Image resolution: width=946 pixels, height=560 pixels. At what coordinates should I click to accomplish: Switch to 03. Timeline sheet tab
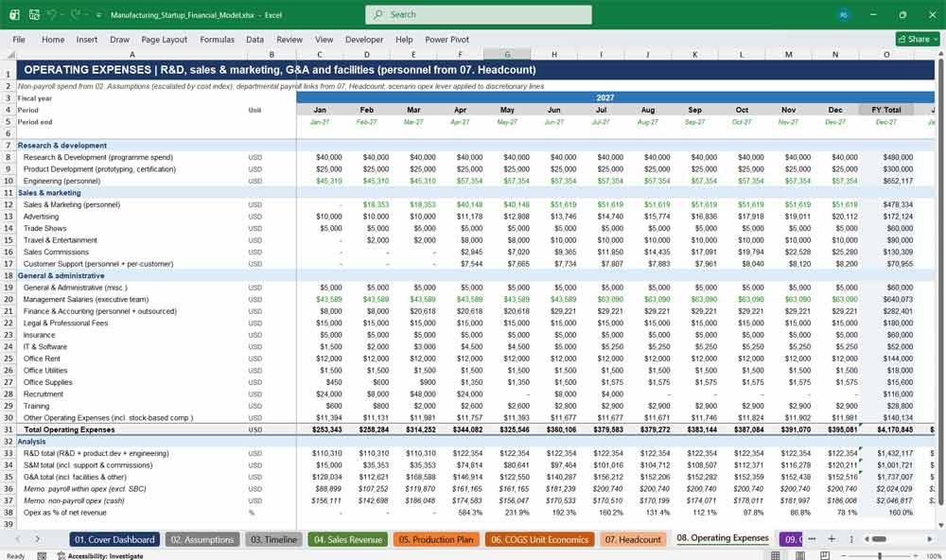[x=274, y=539]
